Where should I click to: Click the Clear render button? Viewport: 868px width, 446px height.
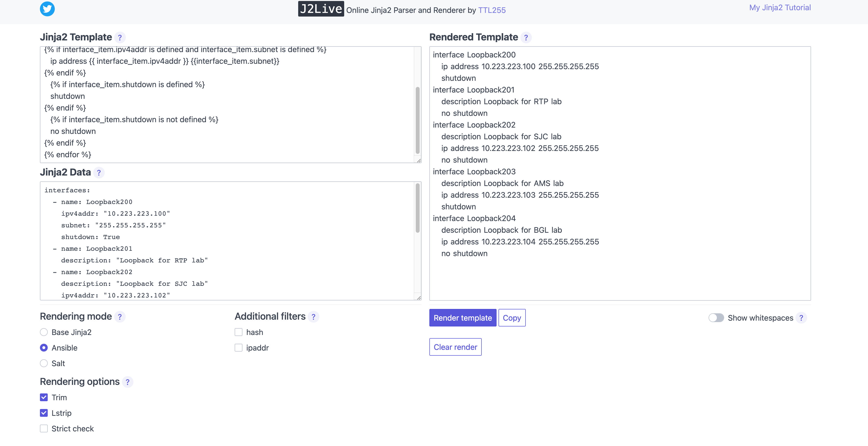tap(455, 347)
